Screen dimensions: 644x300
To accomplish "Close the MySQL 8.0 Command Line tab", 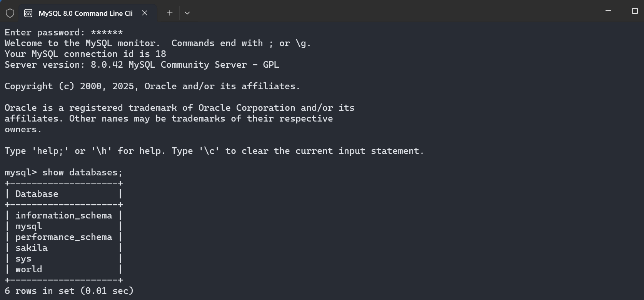I will pos(145,13).
